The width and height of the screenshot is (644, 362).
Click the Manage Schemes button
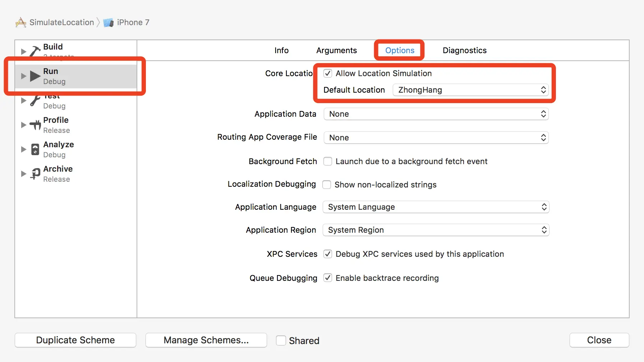pyautogui.click(x=206, y=340)
